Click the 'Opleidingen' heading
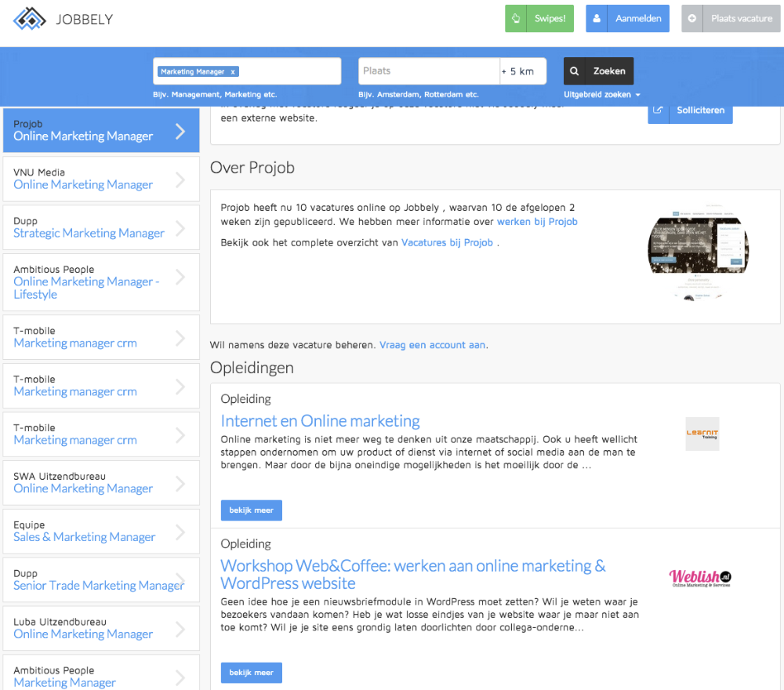 (252, 368)
